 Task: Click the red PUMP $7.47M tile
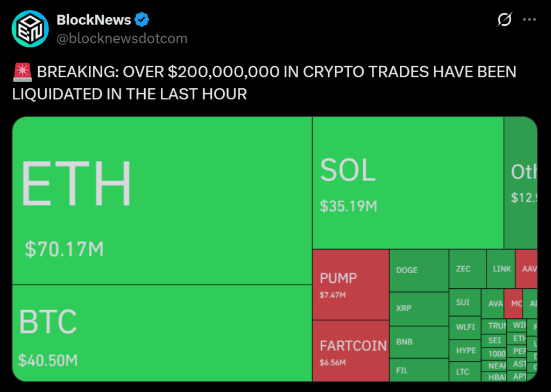click(350, 284)
